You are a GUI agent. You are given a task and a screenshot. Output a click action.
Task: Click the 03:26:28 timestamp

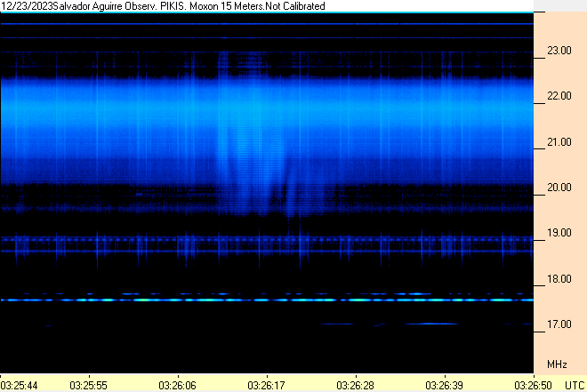click(x=355, y=385)
